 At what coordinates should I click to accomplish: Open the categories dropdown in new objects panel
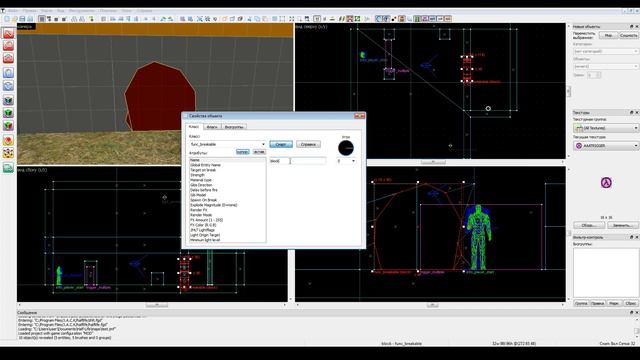(605, 51)
